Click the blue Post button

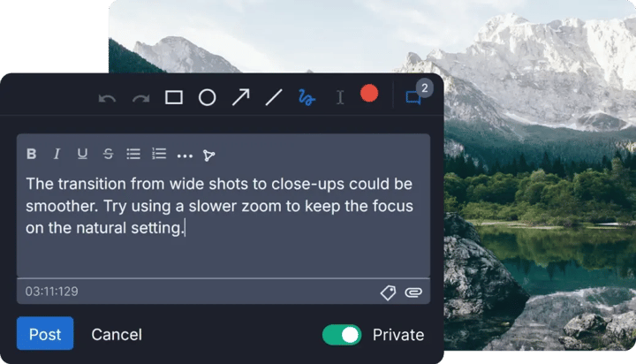(45, 334)
